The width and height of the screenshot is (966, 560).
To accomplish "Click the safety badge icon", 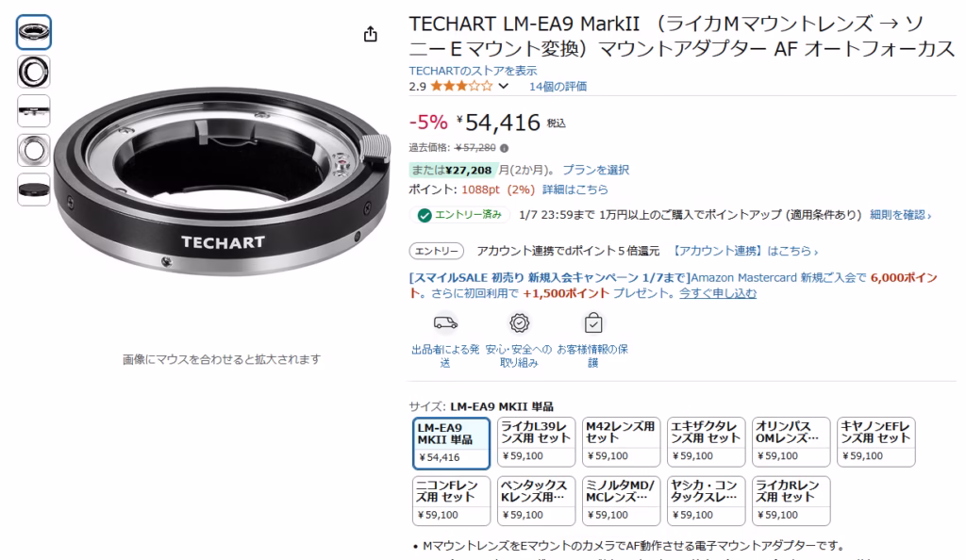I will point(520,322).
